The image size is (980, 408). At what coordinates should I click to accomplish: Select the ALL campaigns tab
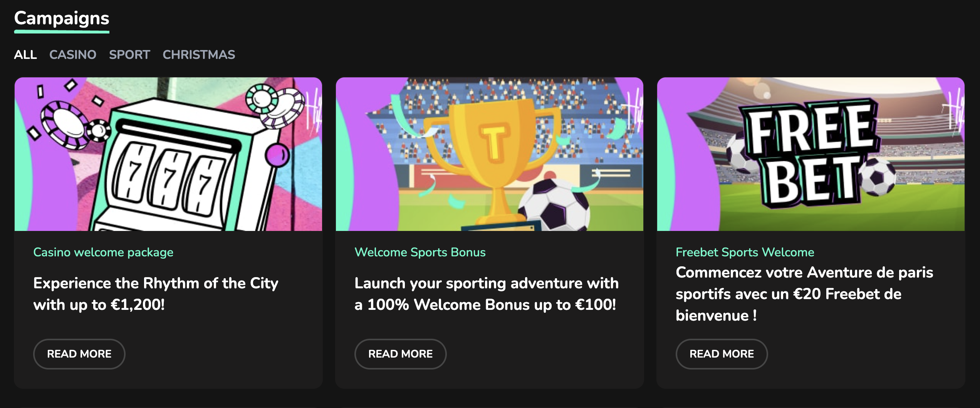[25, 55]
